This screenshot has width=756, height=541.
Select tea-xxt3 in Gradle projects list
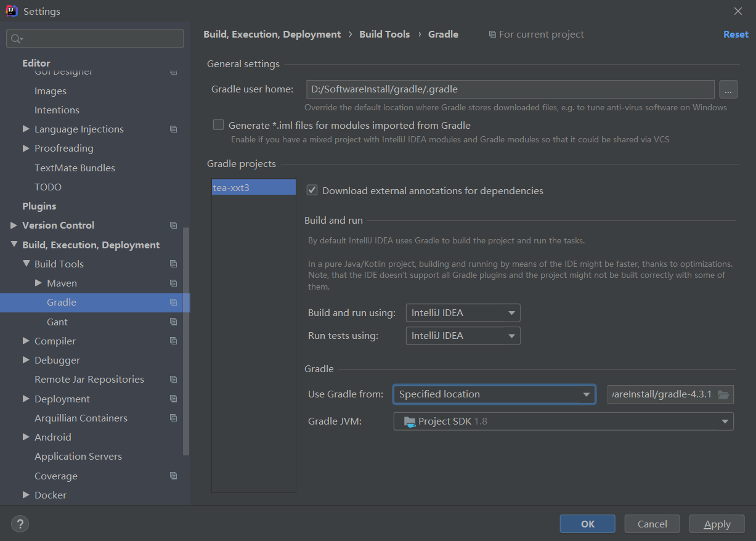(x=253, y=187)
